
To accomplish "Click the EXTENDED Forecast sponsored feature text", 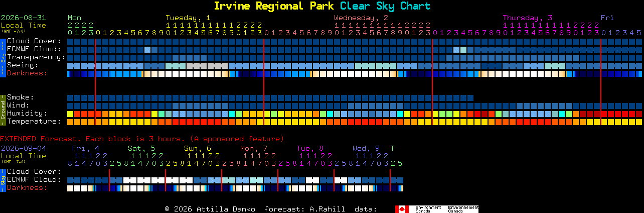I will [x=142, y=139].
